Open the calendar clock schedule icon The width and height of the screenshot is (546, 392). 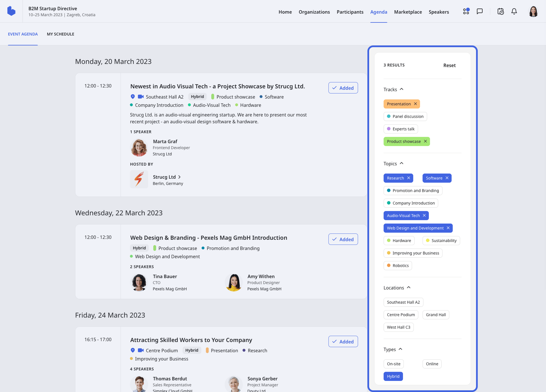coord(500,11)
